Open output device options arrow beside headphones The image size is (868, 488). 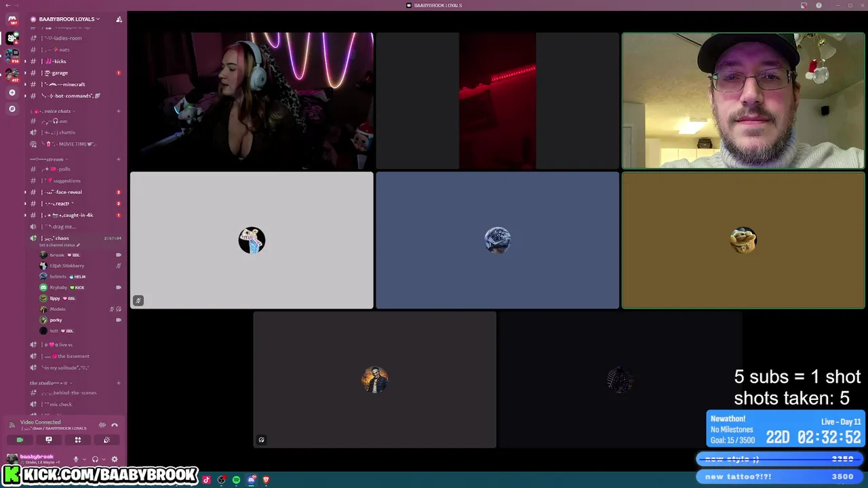[103, 459]
